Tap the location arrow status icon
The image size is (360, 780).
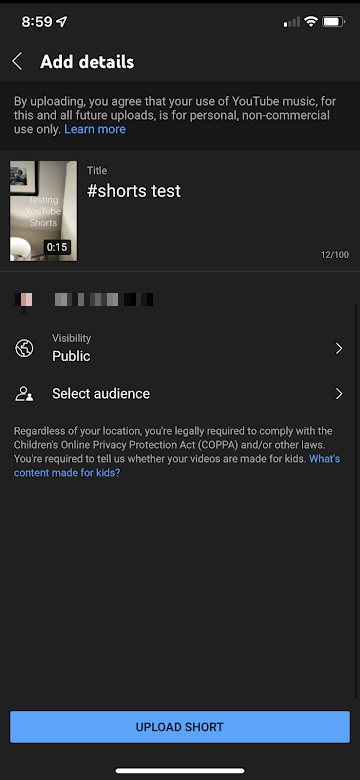(62, 22)
